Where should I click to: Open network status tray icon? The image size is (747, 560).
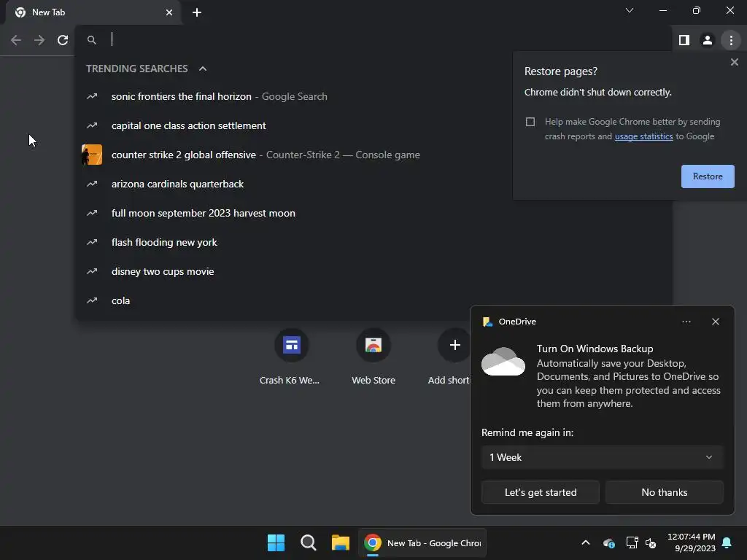tap(632, 542)
